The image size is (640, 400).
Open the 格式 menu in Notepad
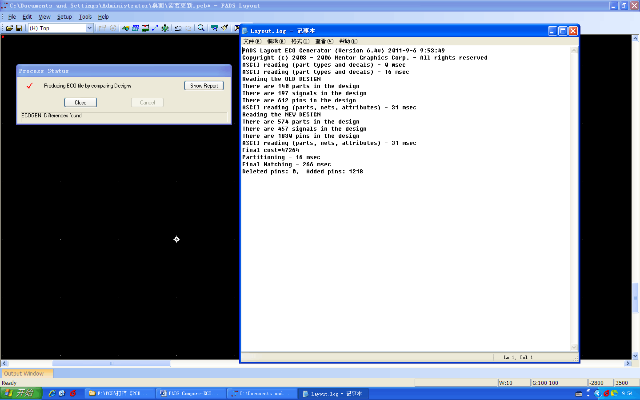[x=298, y=42]
